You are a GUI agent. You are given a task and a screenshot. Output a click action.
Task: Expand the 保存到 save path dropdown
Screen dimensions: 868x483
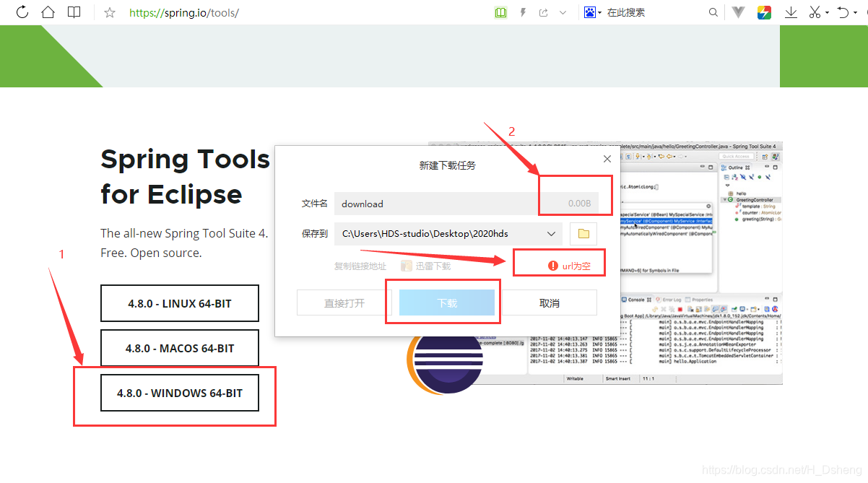(x=552, y=233)
